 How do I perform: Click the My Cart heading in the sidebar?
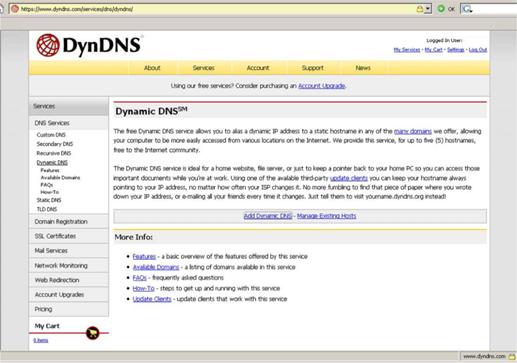pyautogui.click(x=47, y=326)
